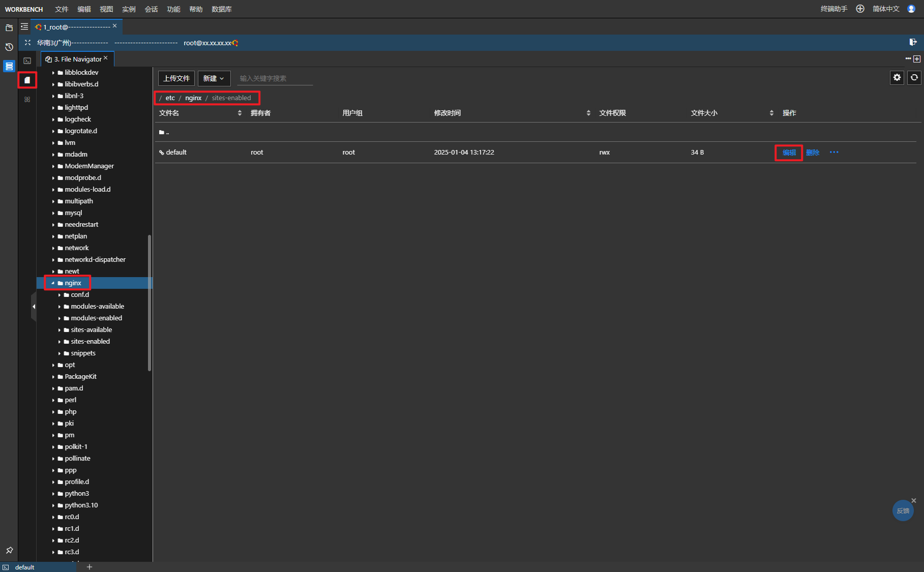Add new bottom tab with plus

(x=90, y=567)
